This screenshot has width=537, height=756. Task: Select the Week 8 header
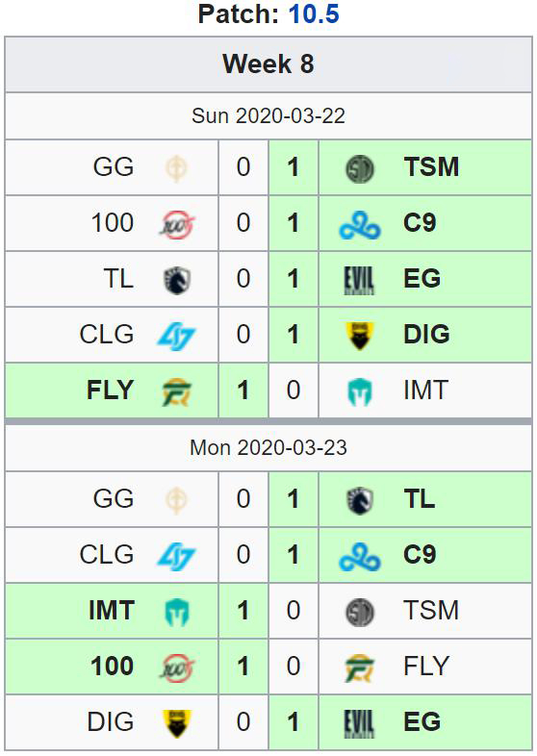(268, 64)
